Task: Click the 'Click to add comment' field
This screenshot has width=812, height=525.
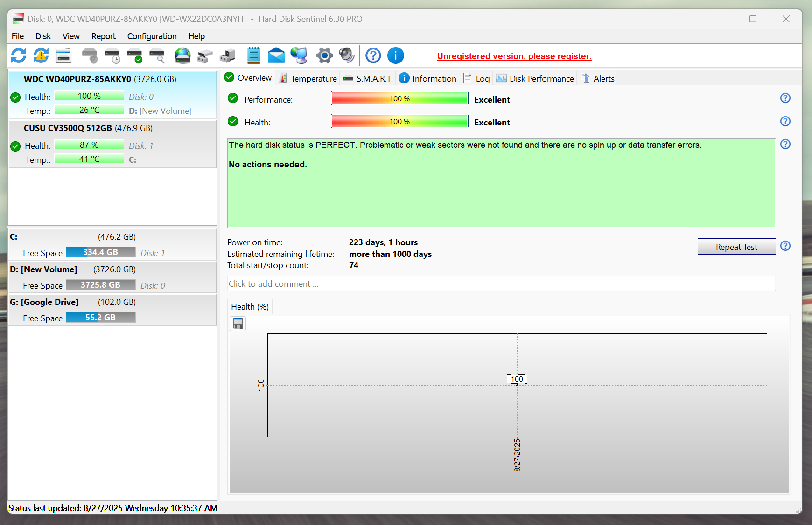Action: 502,284
